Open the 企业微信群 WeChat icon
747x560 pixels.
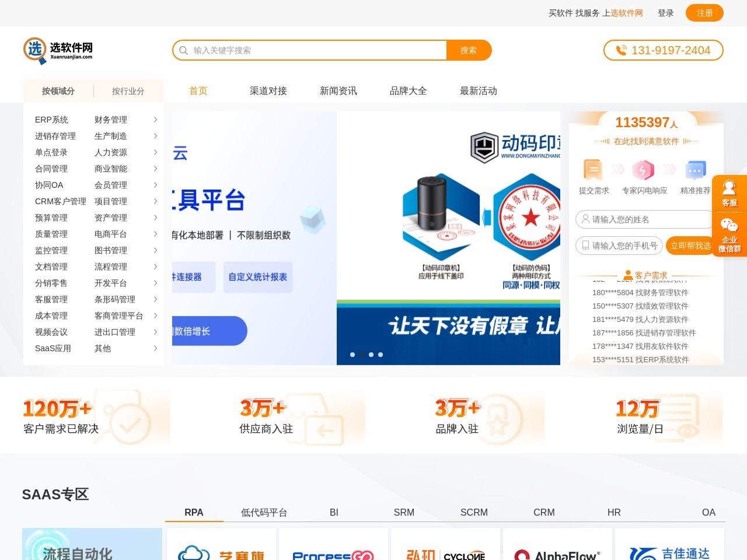(729, 234)
